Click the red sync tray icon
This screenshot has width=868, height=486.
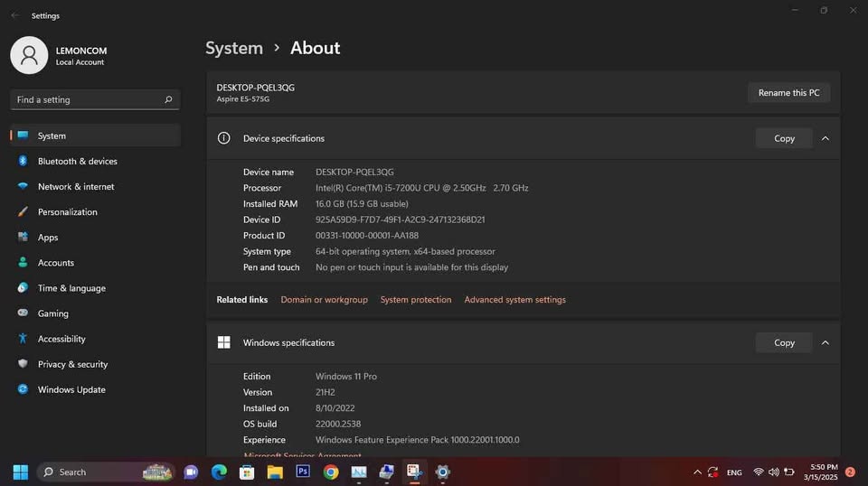(713, 472)
